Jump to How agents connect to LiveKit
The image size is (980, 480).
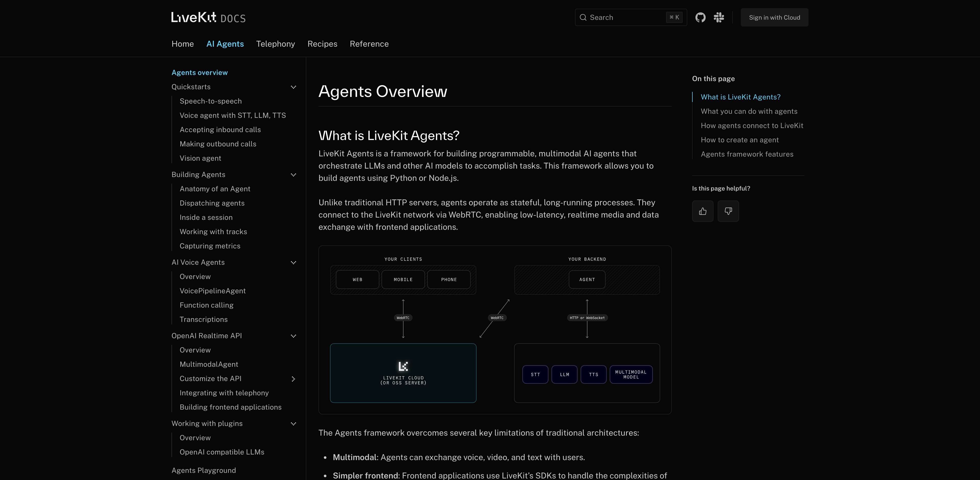point(752,125)
